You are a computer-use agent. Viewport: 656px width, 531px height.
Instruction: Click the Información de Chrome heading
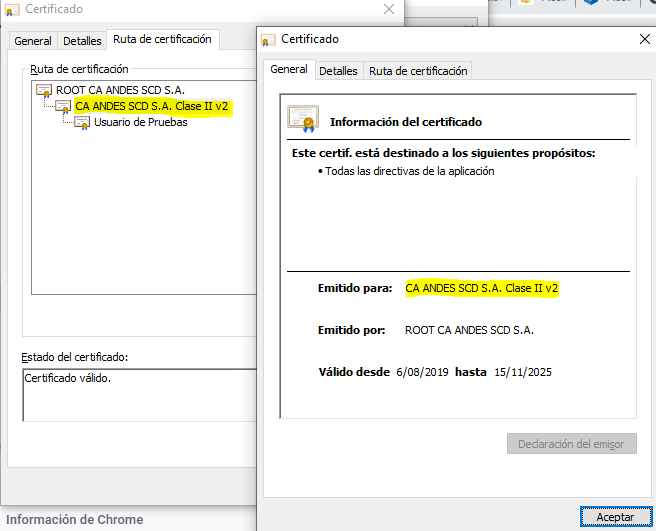click(x=76, y=519)
